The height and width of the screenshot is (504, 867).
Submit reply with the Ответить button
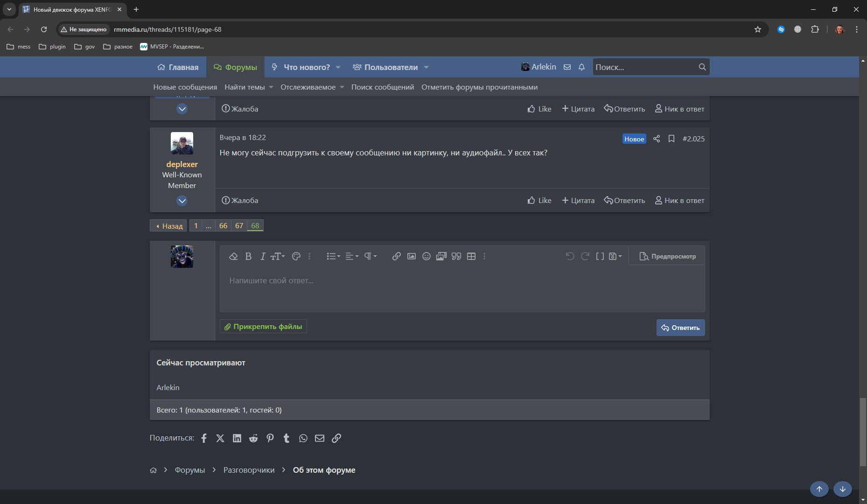point(680,328)
